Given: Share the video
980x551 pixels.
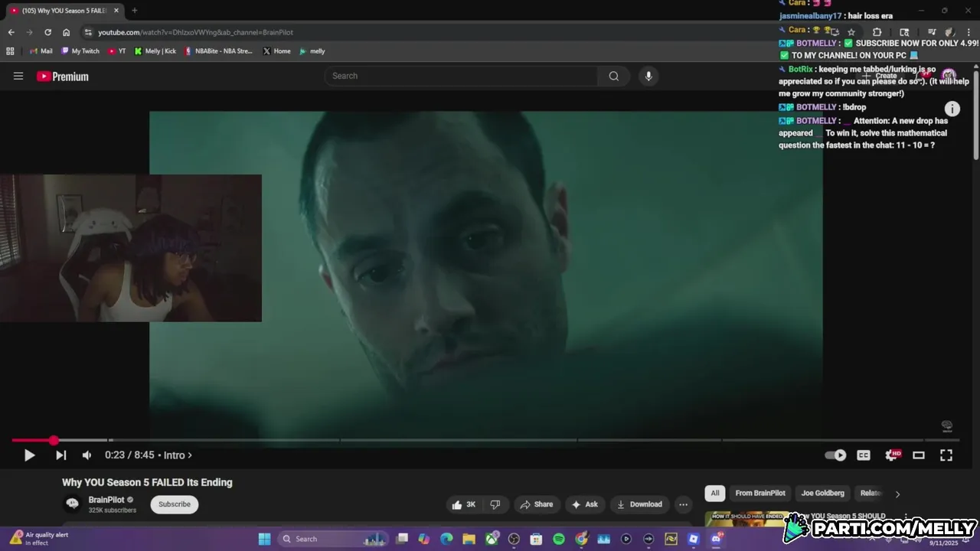Looking at the screenshot, I should tap(536, 504).
